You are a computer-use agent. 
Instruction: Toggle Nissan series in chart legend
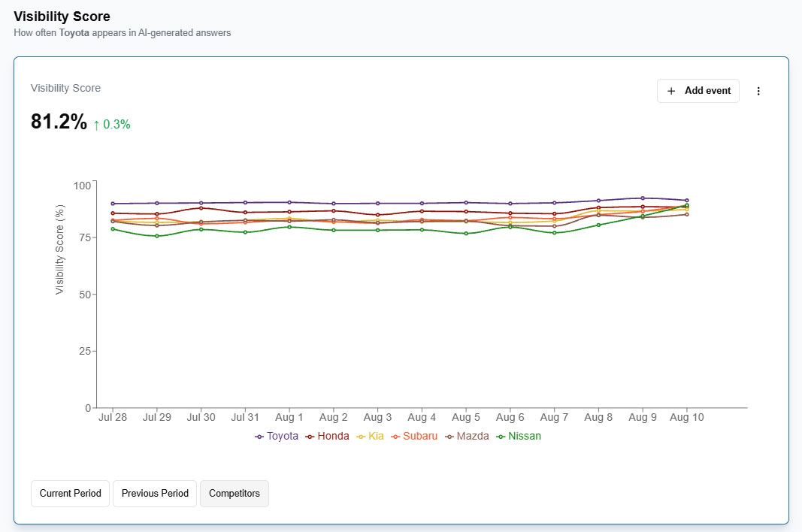point(519,437)
